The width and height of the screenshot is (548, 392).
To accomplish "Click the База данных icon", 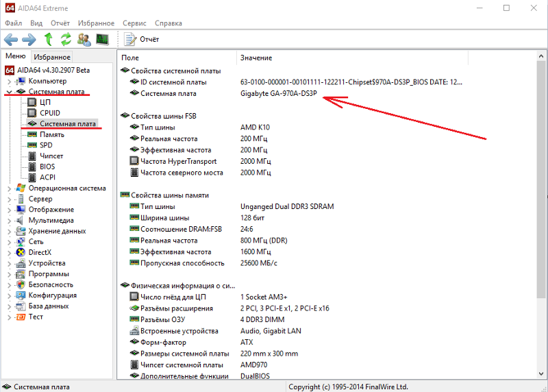I will 21,306.
